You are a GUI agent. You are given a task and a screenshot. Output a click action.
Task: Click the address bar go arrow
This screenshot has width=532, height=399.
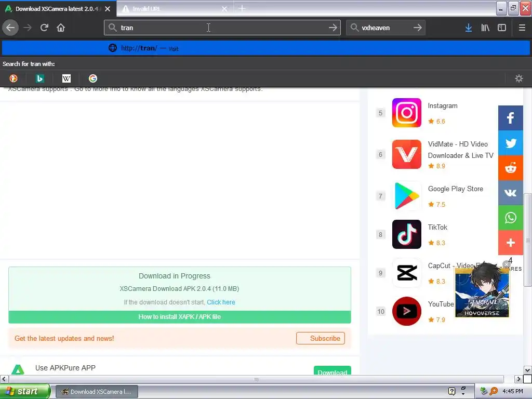pyautogui.click(x=333, y=28)
